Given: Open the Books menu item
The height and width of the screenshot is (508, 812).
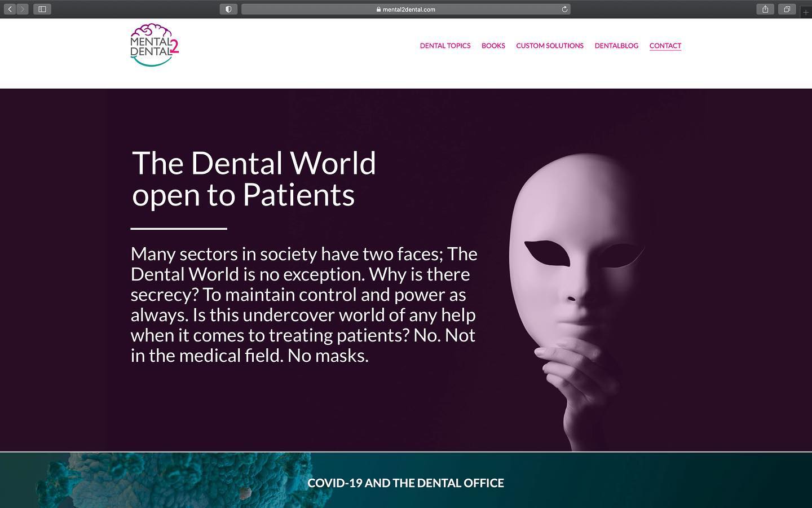Looking at the screenshot, I should pyautogui.click(x=493, y=46).
